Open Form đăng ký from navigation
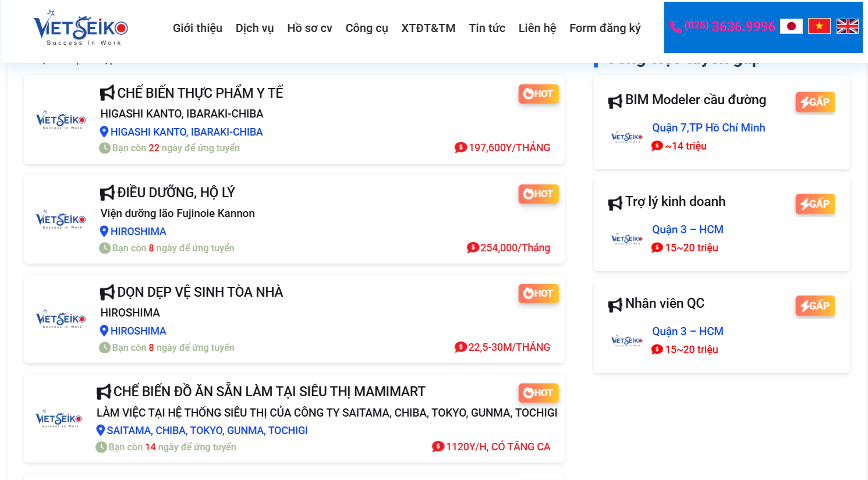 [x=605, y=28]
